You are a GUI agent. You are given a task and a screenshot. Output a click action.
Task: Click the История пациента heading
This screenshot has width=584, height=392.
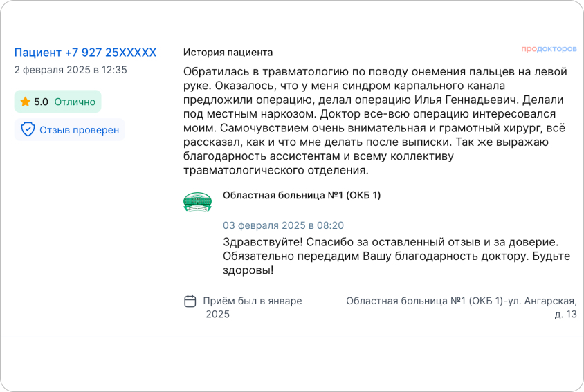pyautogui.click(x=228, y=53)
